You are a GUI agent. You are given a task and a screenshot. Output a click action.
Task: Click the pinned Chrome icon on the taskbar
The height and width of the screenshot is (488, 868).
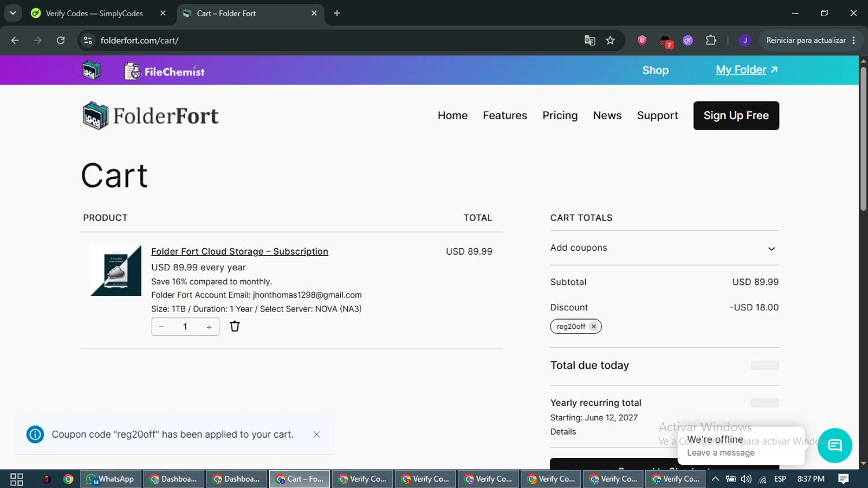(68, 479)
